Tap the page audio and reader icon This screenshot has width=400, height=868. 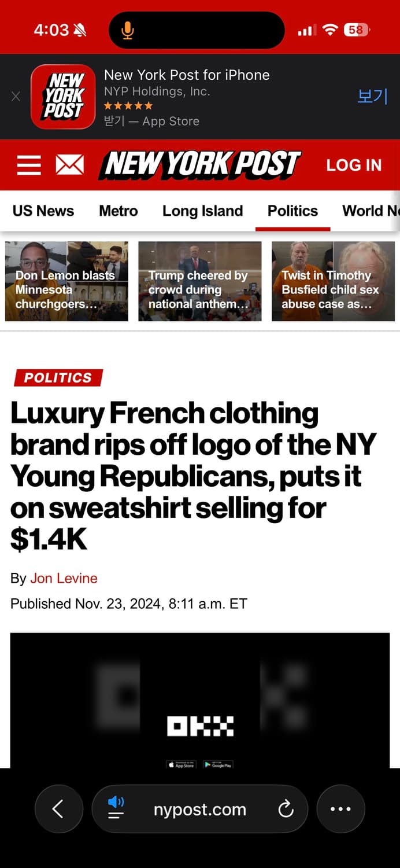coord(116,808)
